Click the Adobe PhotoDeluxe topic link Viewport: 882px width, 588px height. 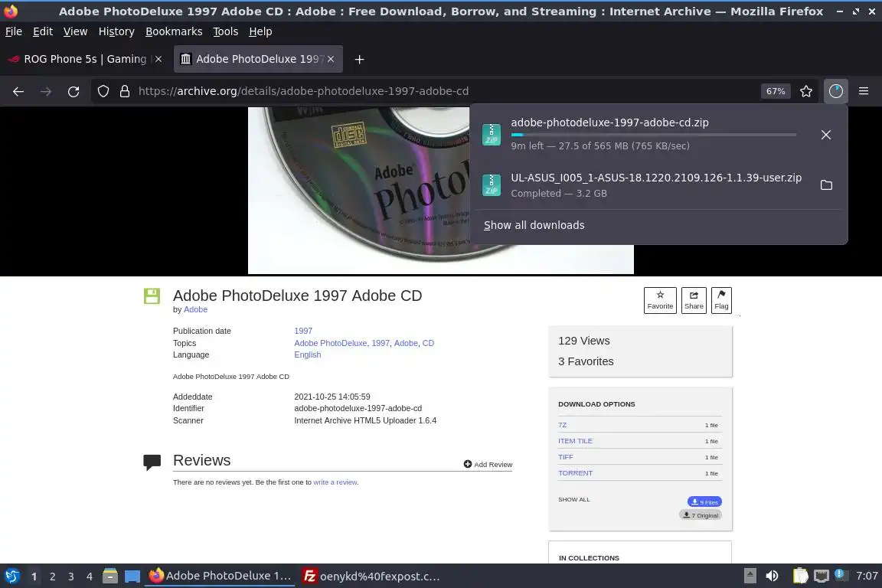point(331,343)
